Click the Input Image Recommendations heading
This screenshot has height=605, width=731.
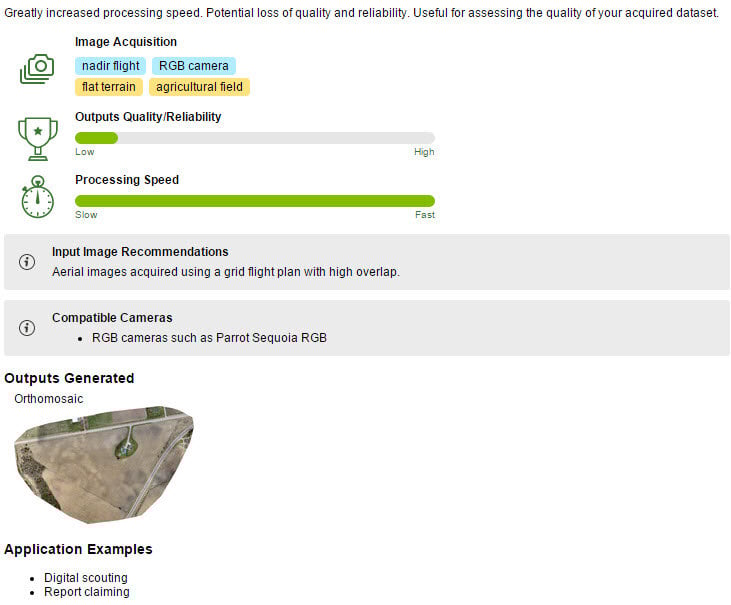tap(140, 252)
